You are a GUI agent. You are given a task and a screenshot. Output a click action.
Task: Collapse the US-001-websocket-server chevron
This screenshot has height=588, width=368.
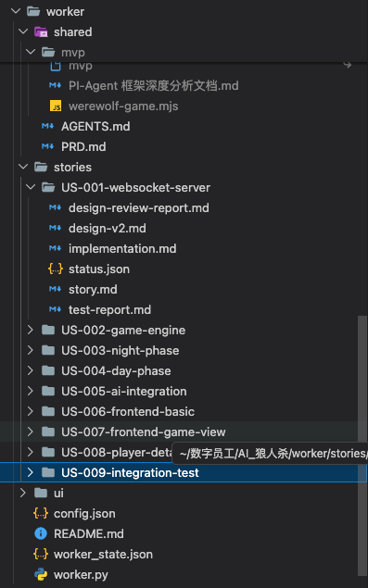pyautogui.click(x=31, y=187)
